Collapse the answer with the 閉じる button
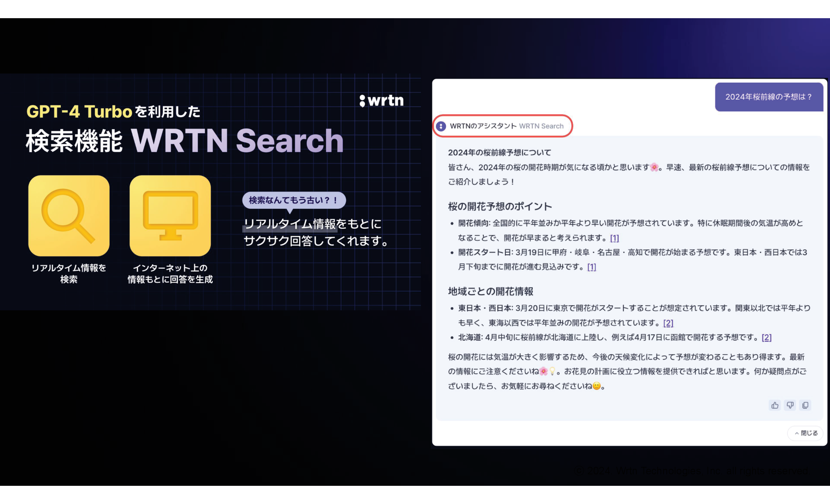Viewport: 830px width, 504px height. tap(805, 433)
